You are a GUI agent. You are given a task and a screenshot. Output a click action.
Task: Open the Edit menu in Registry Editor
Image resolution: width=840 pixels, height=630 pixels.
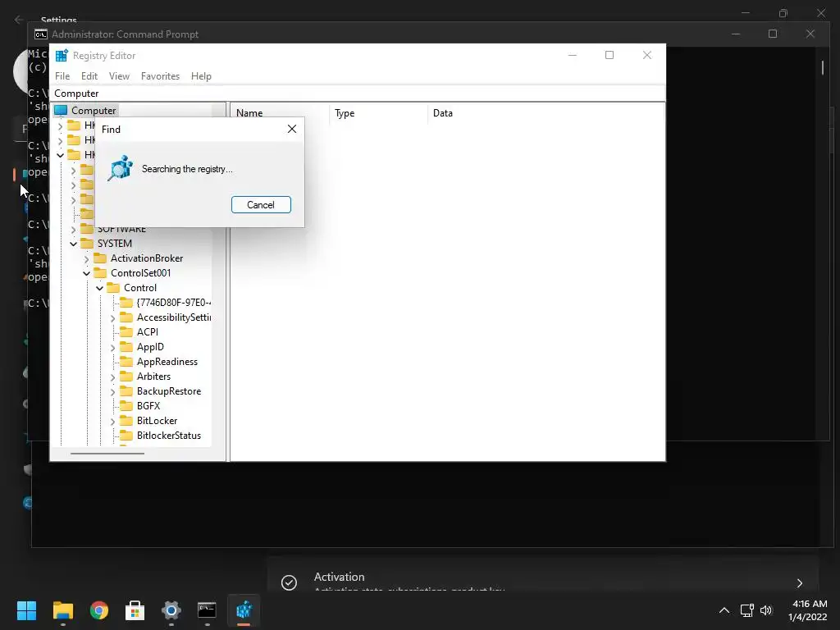pos(89,76)
